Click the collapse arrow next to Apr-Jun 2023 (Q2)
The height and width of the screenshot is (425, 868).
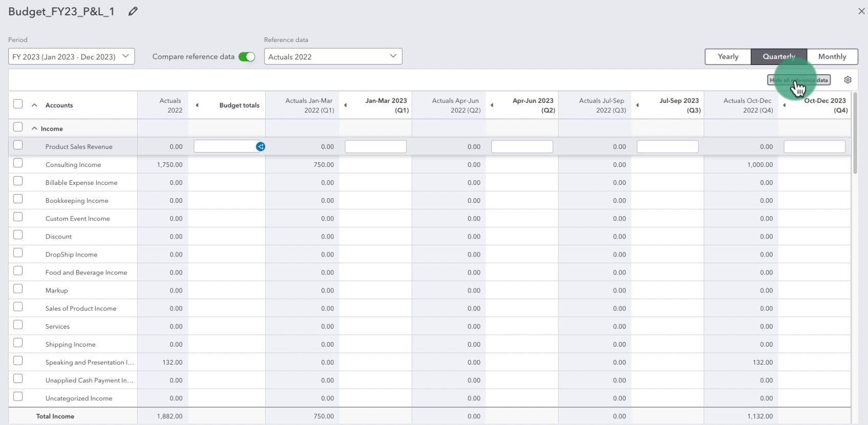click(x=492, y=105)
